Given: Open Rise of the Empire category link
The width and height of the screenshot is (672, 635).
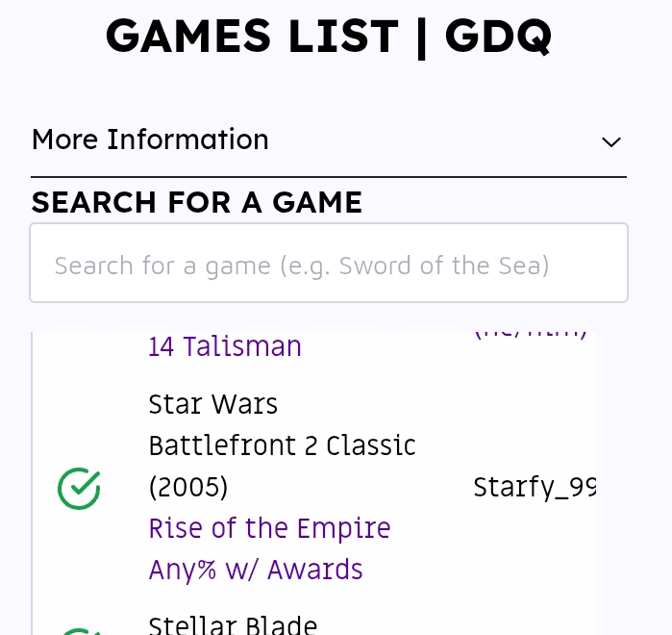Looking at the screenshot, I should [269, 528].
